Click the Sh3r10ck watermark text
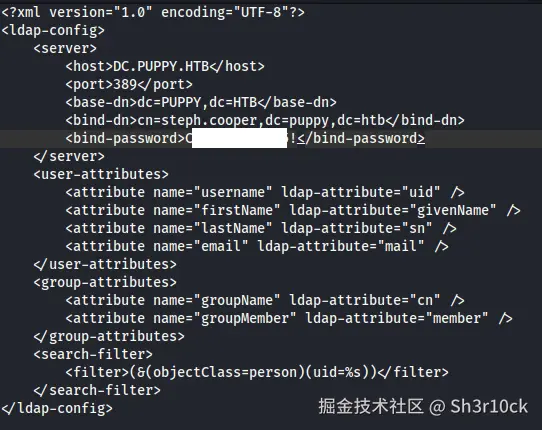 click(x=489, y=406)
